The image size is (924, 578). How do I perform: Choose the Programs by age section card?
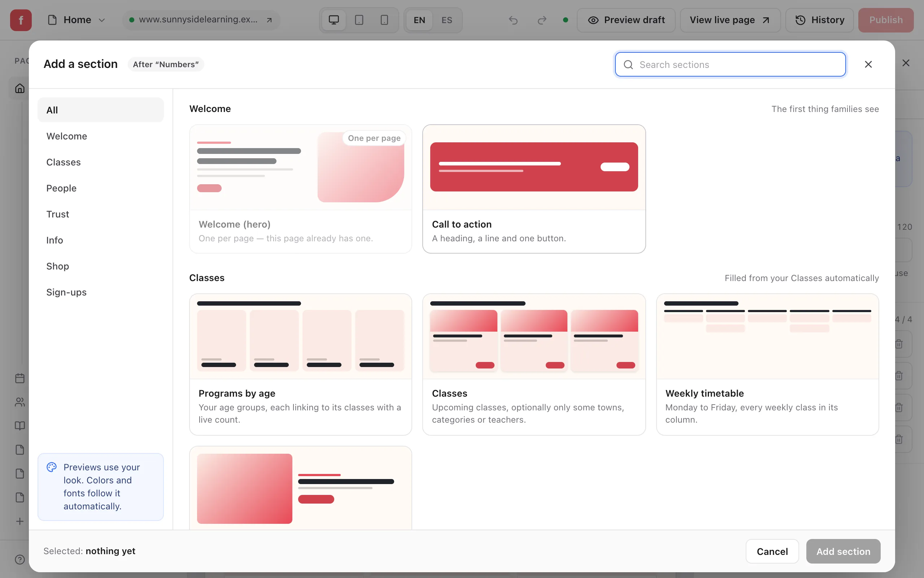[x=301, y=364]
